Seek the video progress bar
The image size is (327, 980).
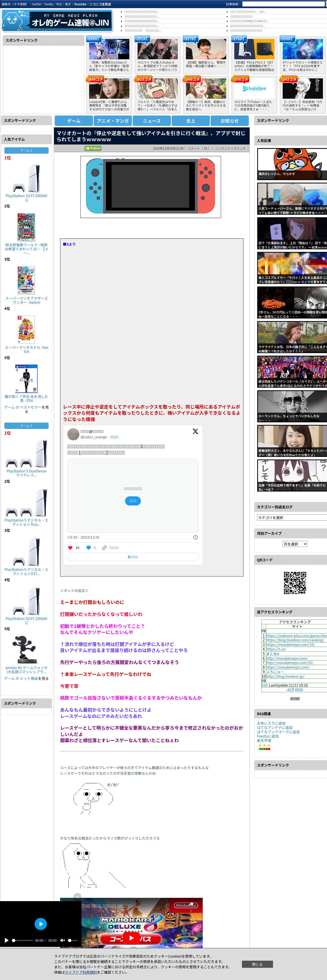[x=23, y=940]
